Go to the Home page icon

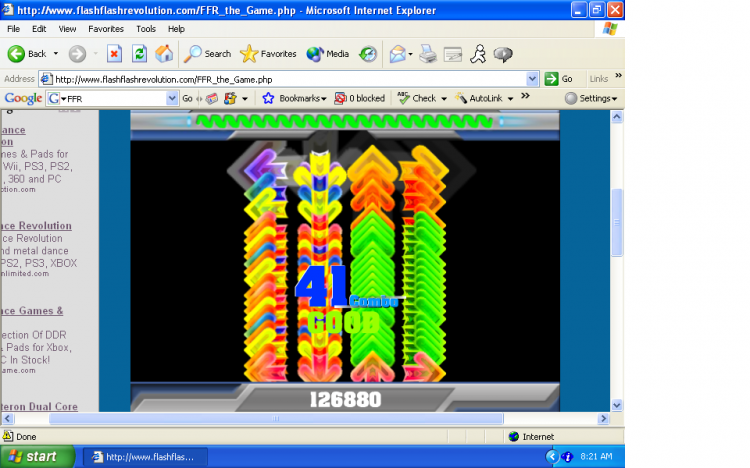164,54
